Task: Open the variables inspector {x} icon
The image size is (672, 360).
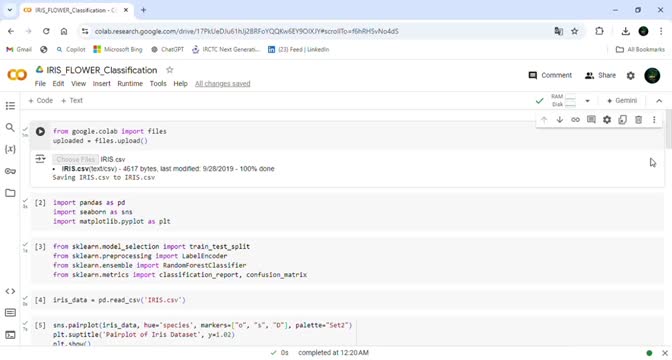Action: (x=10, y=149)
